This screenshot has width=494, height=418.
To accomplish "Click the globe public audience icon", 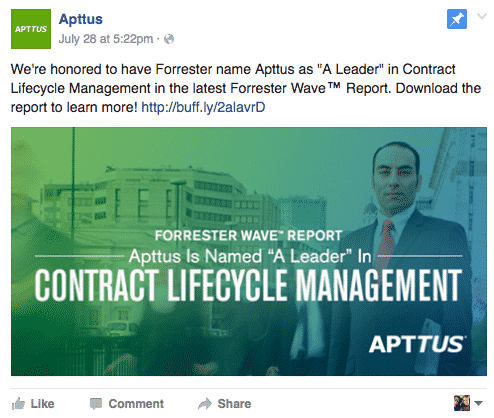I will click(169, 39).
